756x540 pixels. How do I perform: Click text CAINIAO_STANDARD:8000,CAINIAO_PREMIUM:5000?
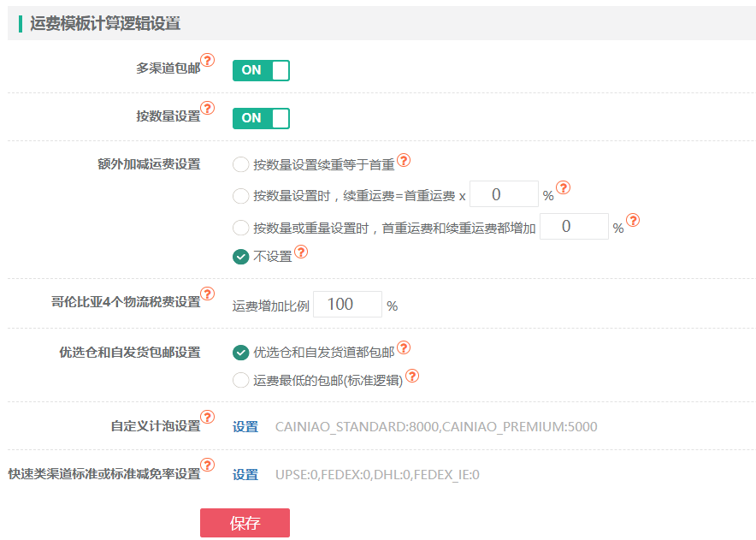[436, 426]
